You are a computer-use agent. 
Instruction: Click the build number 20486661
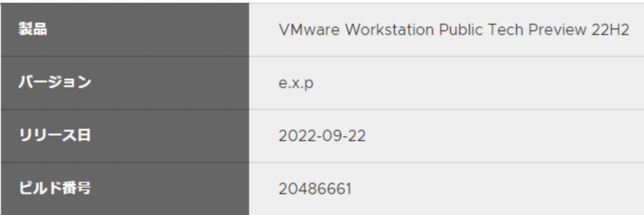(x=315, y=189)
